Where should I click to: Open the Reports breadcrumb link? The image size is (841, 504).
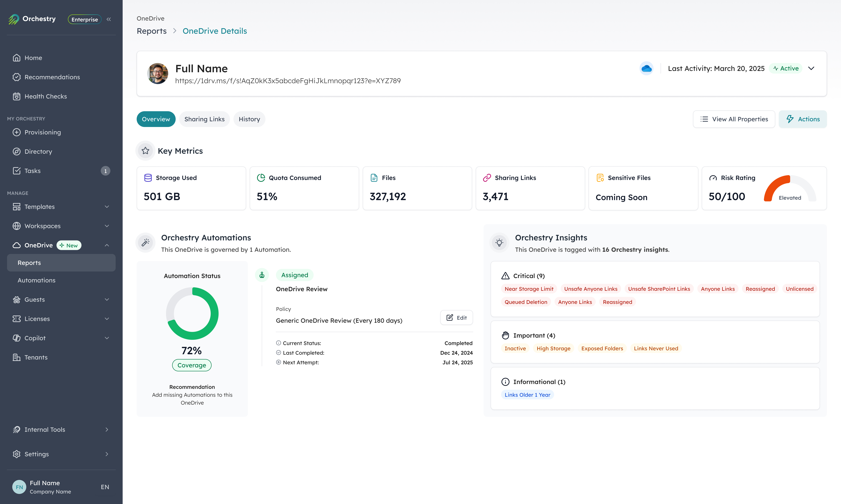[x=152, y=31]
